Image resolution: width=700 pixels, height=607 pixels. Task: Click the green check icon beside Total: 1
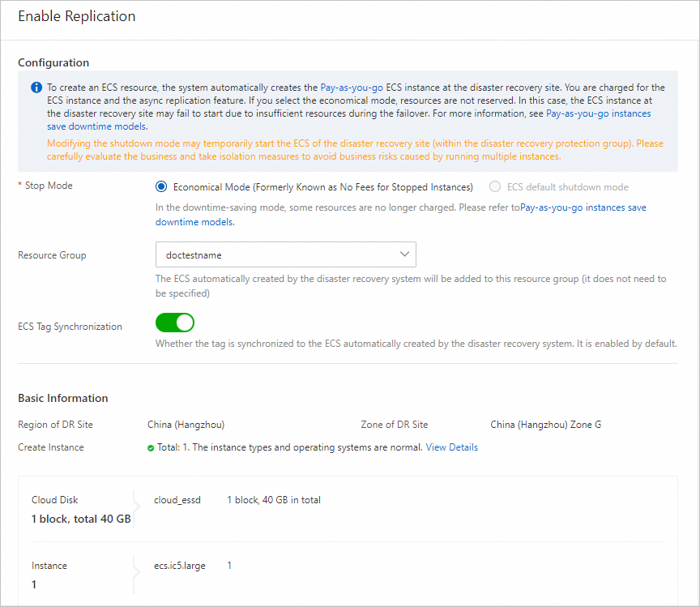[x=151, y=447]
